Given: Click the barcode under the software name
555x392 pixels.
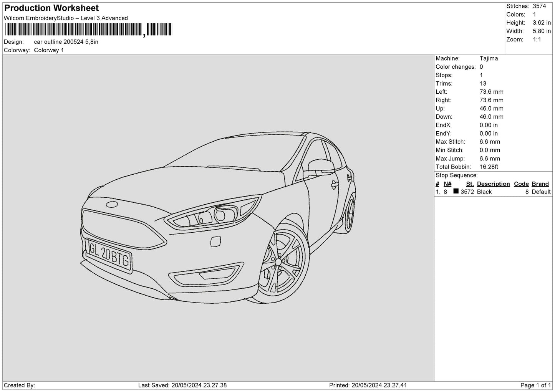Looking at the screenshot, I should coord(89,30).
